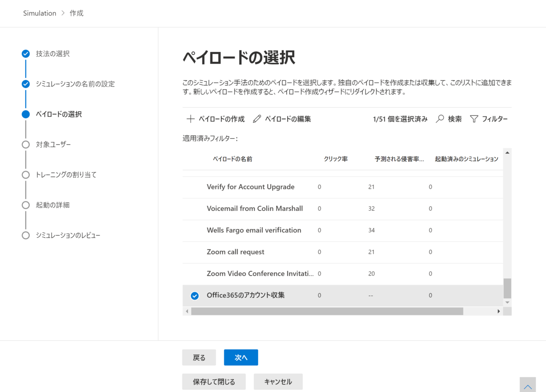Screen dimensions: 546x392
Task: Open the Simulation breadcrumb link
Action: coord(39,13)
